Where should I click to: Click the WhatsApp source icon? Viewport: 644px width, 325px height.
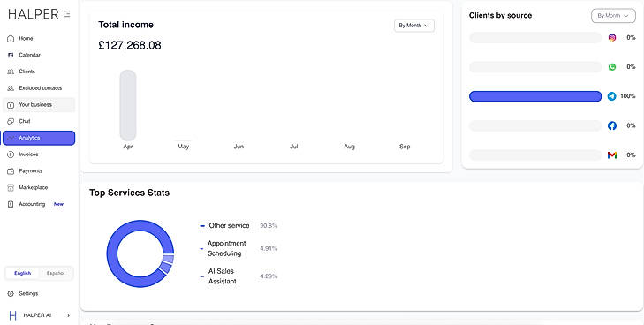click(x=612, y=67)
